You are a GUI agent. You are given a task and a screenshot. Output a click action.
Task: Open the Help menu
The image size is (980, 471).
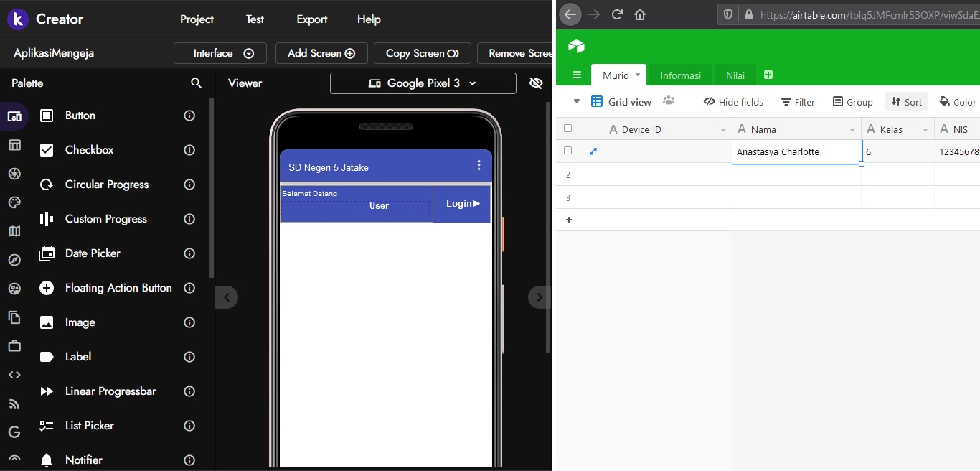[369, 19]
